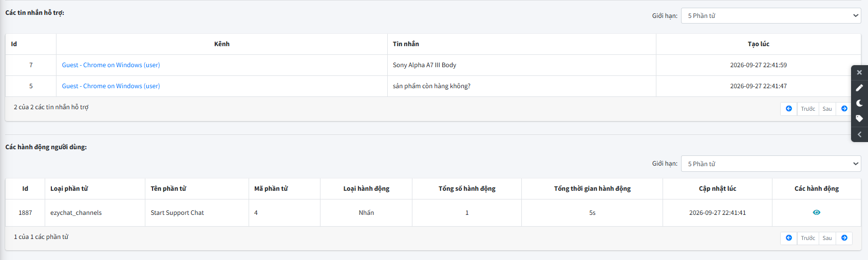Click the Nhấn action type cell
Viewport: 868px width, 260px height.
[x=366, y=213]
